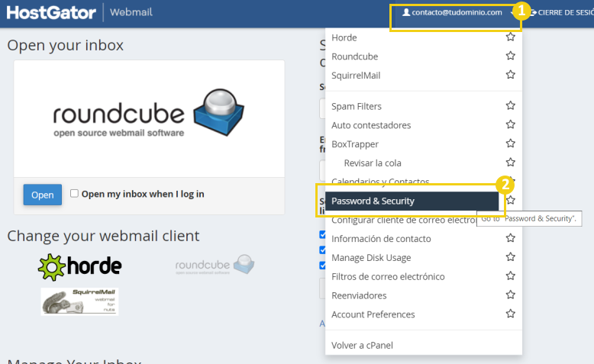594x364 pixels.
Task: Favorite Auto contestadores with star
Action: (x=510, y=124)
